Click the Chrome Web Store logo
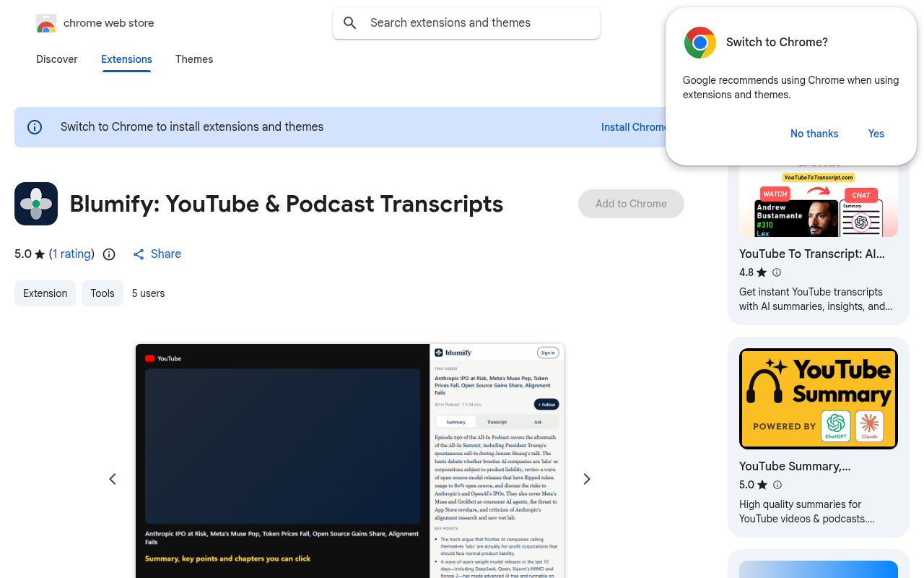 pyautogui.click(x=46, y=23)
